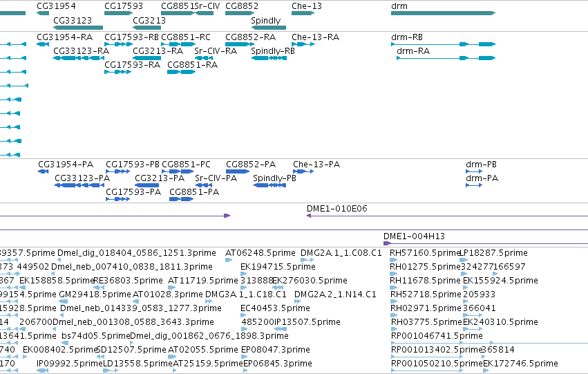Click protein CG8852-PA

[238, 171]
